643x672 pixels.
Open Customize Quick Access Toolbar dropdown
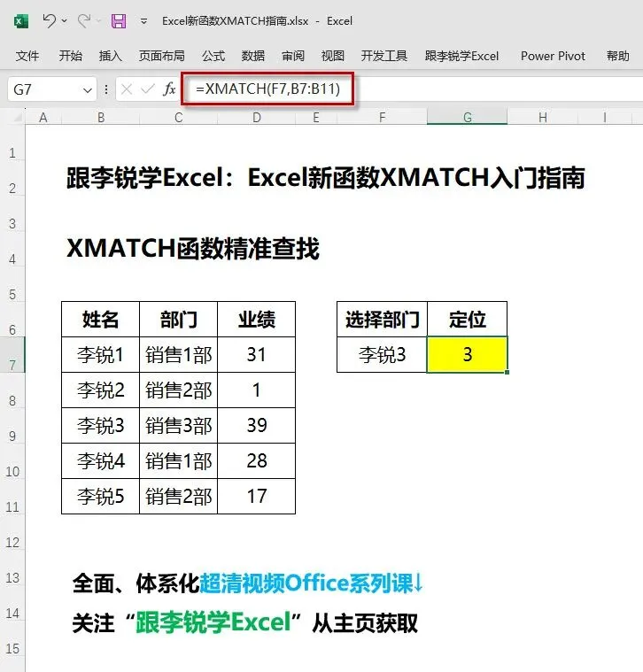pos(144,21)
